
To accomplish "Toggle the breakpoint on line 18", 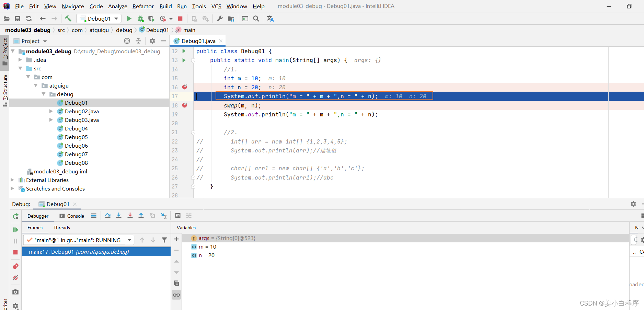I will click(185, 105).
